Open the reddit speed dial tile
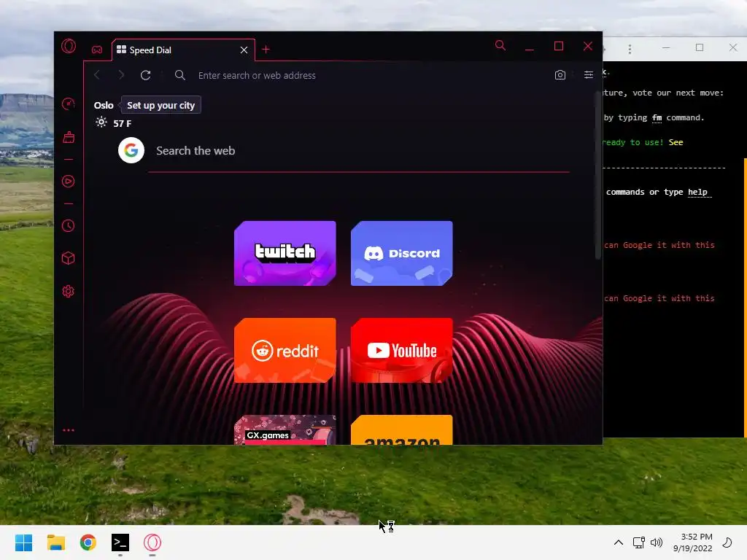This screenshot has width=747, height=560. pyautogui.click(x=285, y=351)
